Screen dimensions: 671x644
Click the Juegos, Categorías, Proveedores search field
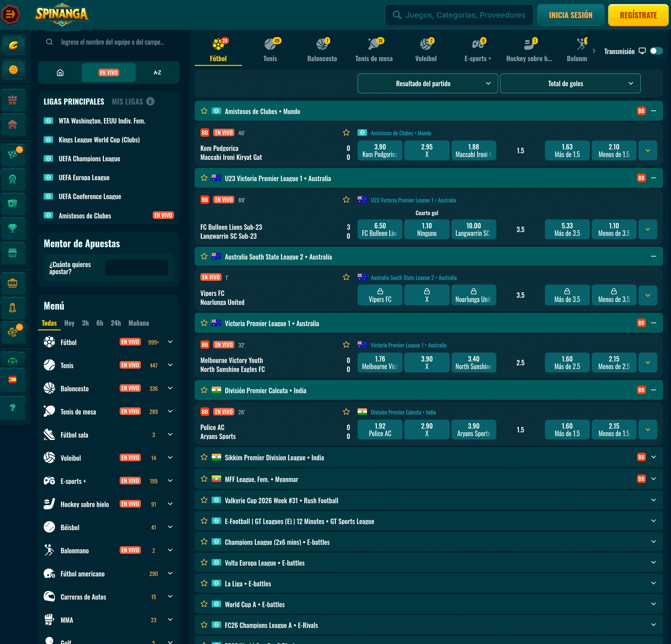pos(459,15)
